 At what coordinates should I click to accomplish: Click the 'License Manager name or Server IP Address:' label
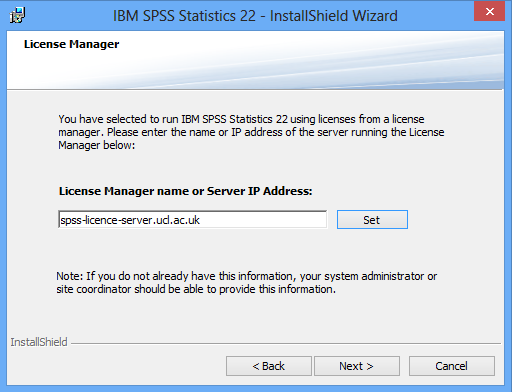185,191
